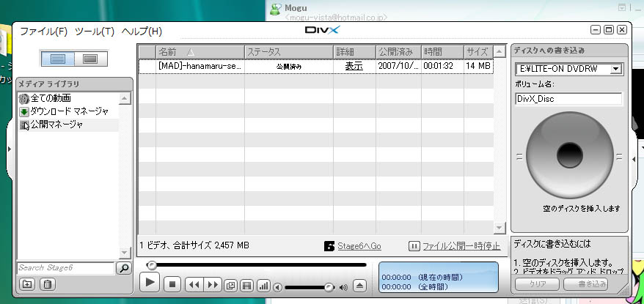Screen dimensions: 644x304
Task: Sort by 公開済み column header
Action: tap(398, 52)
